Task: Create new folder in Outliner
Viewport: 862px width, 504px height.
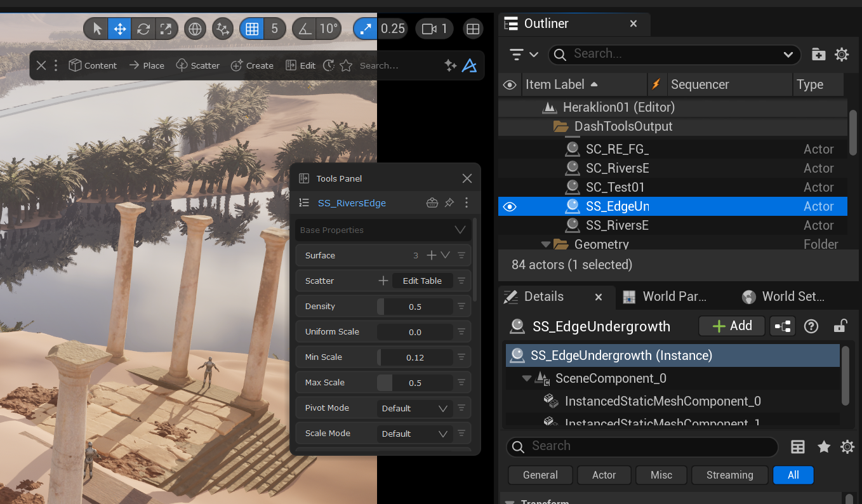Action: coord(819,54)
